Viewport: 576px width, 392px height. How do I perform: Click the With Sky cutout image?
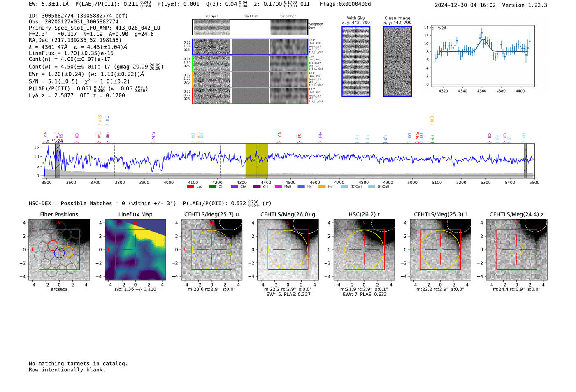click(x=356, y=61)
